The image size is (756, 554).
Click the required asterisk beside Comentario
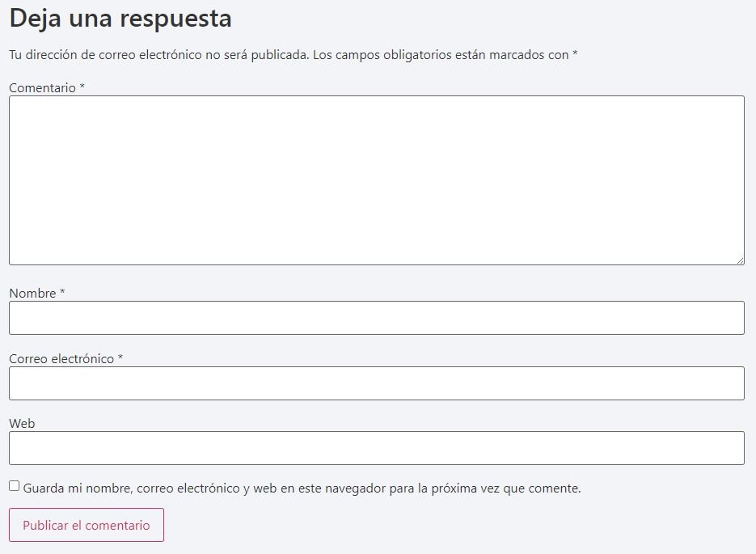click(82, 87)
